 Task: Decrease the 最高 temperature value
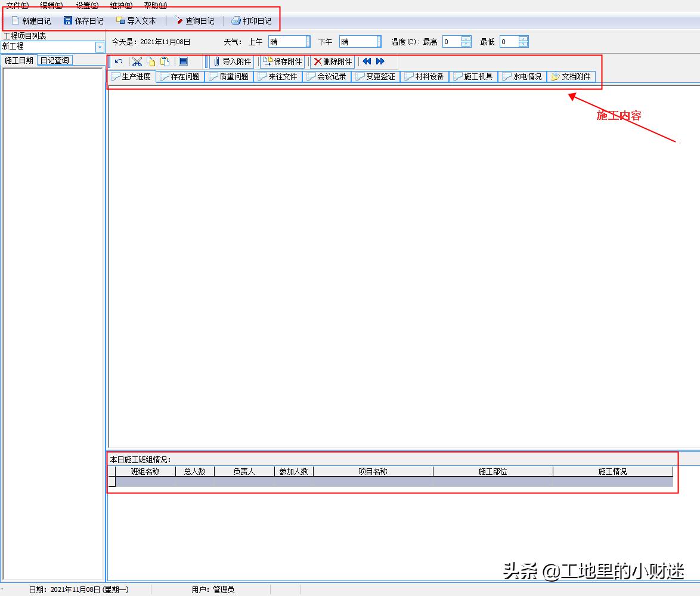pyautogui.click(x=466, y=44)
